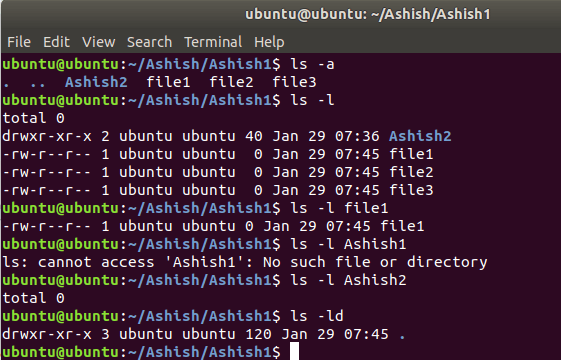Open the Edit menu

pyautogui.click(x=56, y=42)
